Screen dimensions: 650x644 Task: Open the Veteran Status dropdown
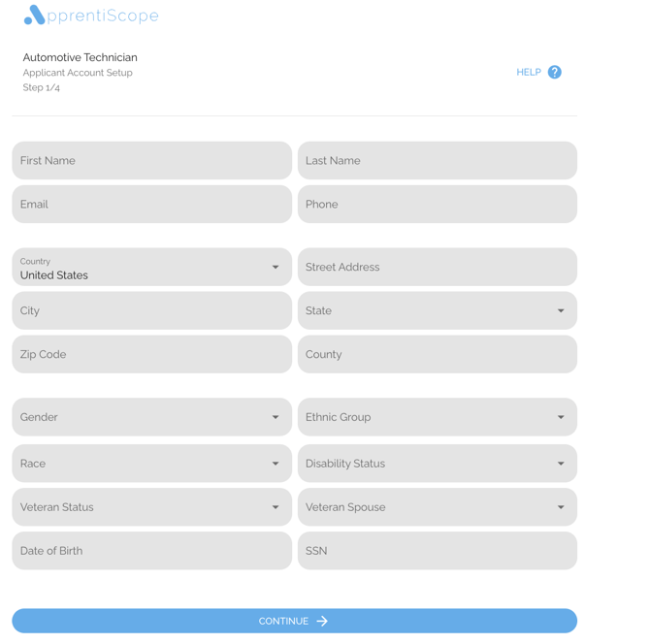tap(151, 507)
